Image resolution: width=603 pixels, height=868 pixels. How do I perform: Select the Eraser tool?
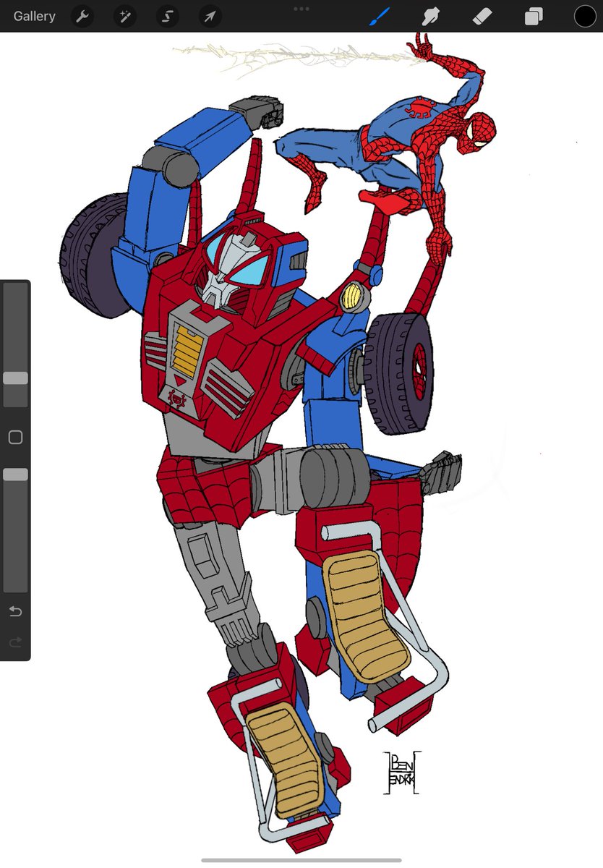483,16
